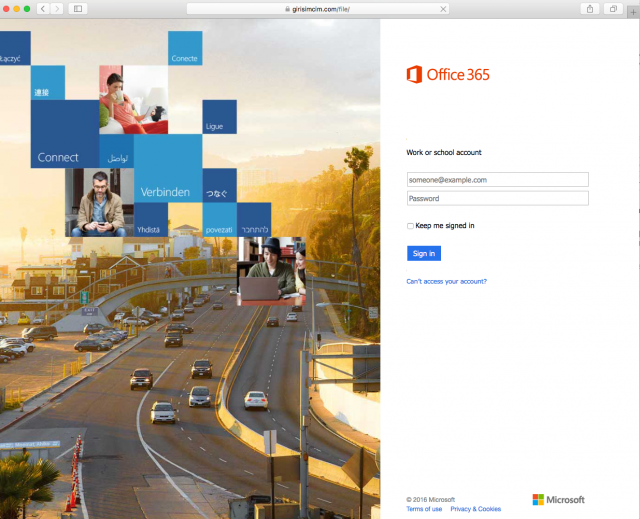Screen dimensions: 640x519
Task: Click the Work or school account text
Action: point(444,152)
